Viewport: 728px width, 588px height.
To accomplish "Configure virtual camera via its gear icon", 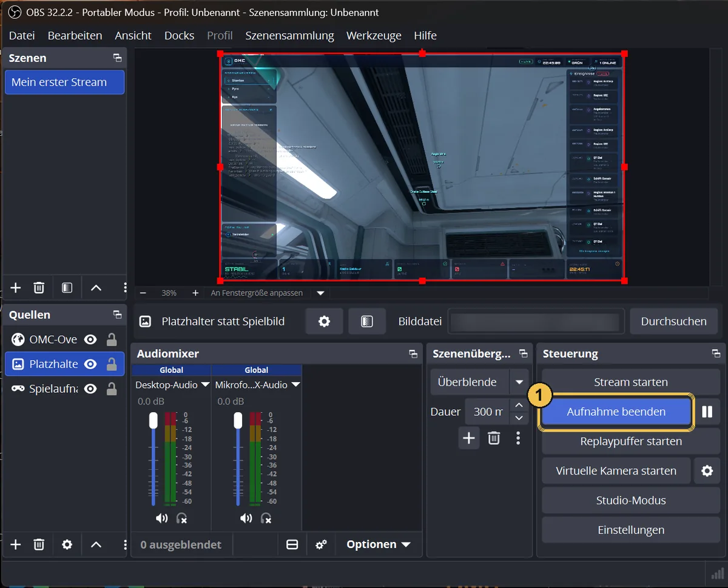I will [707, 471].
